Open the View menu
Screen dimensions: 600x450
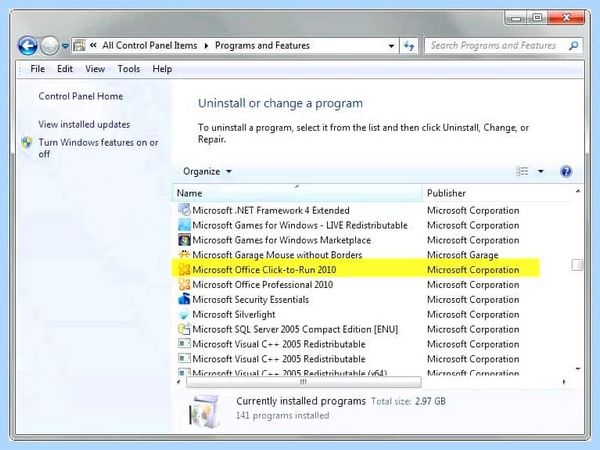[x=95, y=69]
